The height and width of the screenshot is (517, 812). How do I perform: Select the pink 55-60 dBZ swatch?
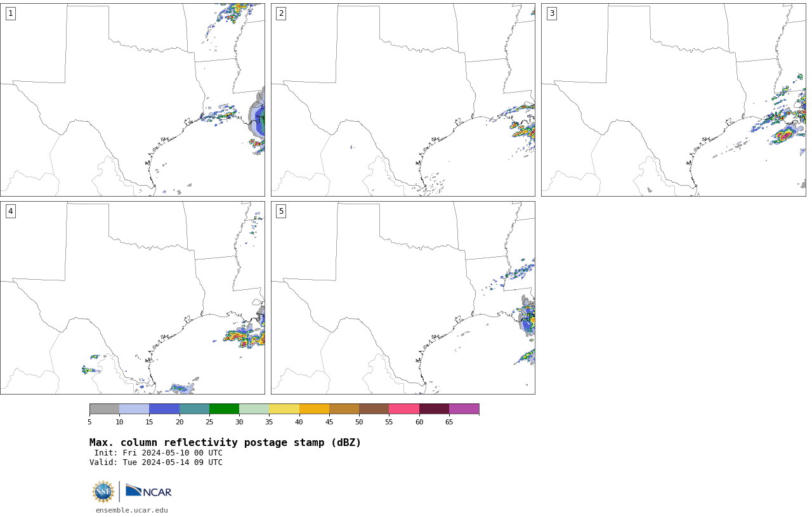click(404, 409)
